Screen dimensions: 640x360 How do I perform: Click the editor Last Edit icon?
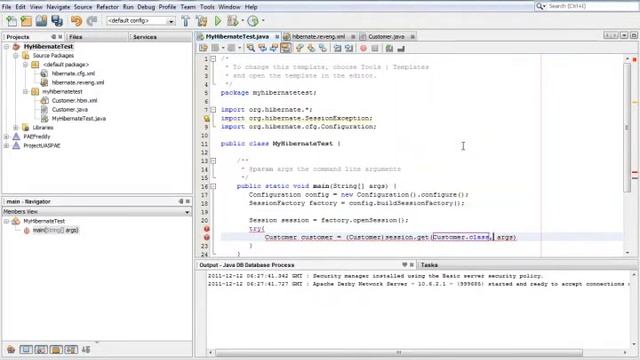pos(203,48)
